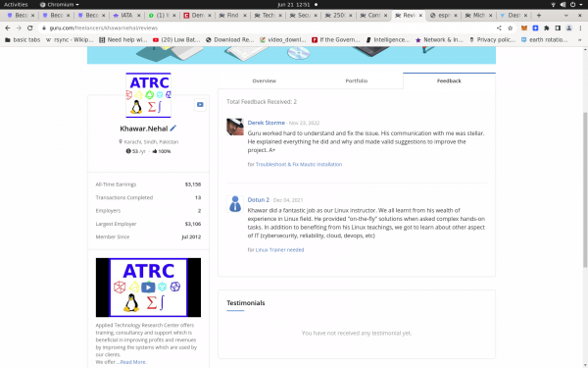Open the Linux Trainer needed job link
Viewport: 588px width, 368px height.
tap(279, 249)
